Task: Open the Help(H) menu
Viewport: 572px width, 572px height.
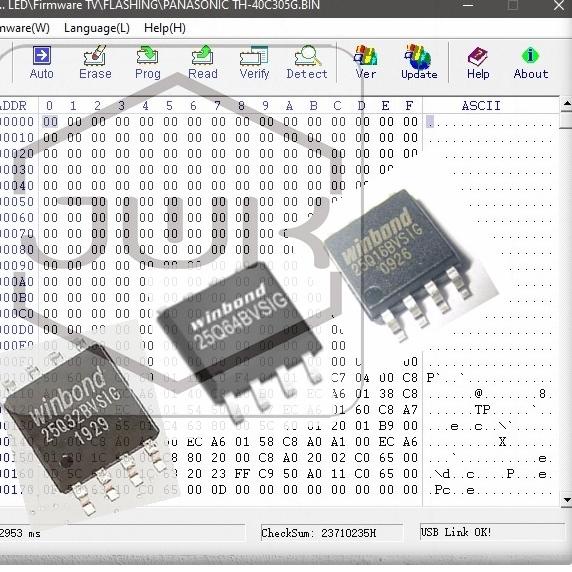Action: point(165,28)
